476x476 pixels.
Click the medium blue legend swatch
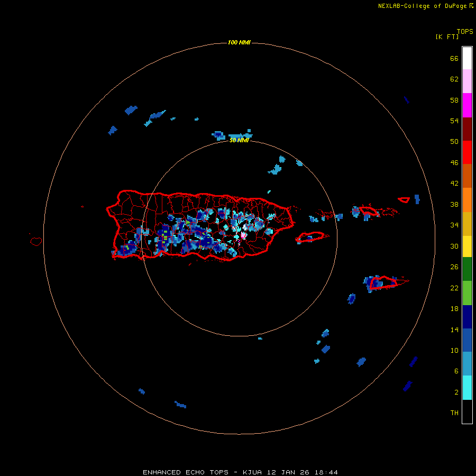(x=467, y=340)
